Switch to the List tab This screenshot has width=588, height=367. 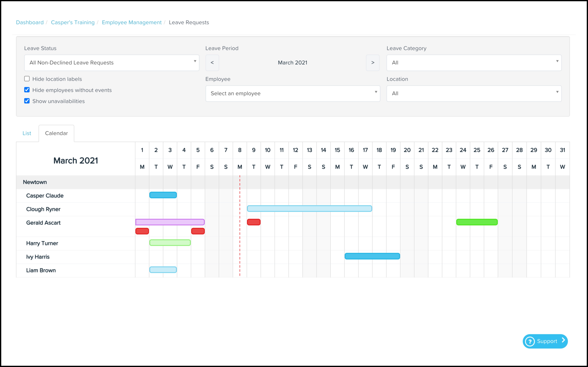27,133
